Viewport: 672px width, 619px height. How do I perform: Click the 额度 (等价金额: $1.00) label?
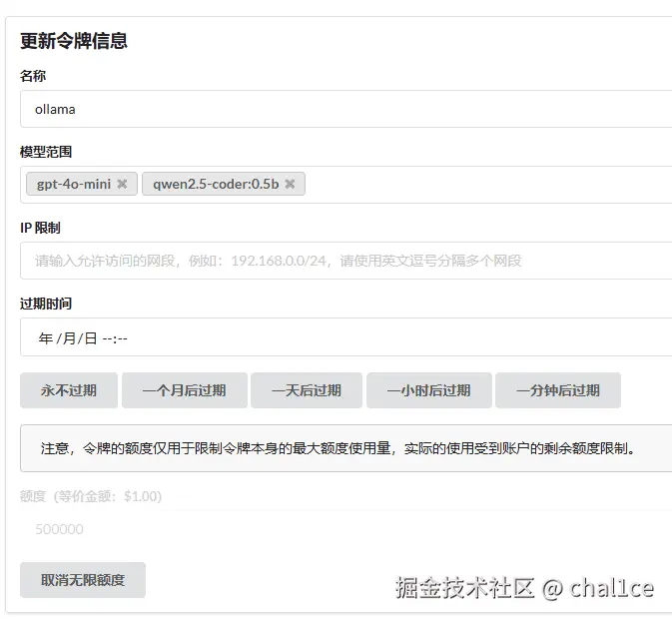pyautogui.click(x=91, y=496)
